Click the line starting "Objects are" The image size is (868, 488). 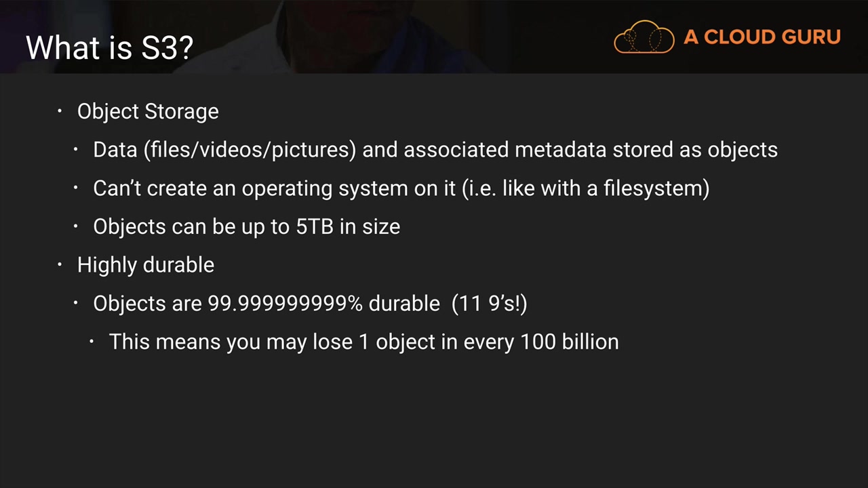click(x=310, y=303)
